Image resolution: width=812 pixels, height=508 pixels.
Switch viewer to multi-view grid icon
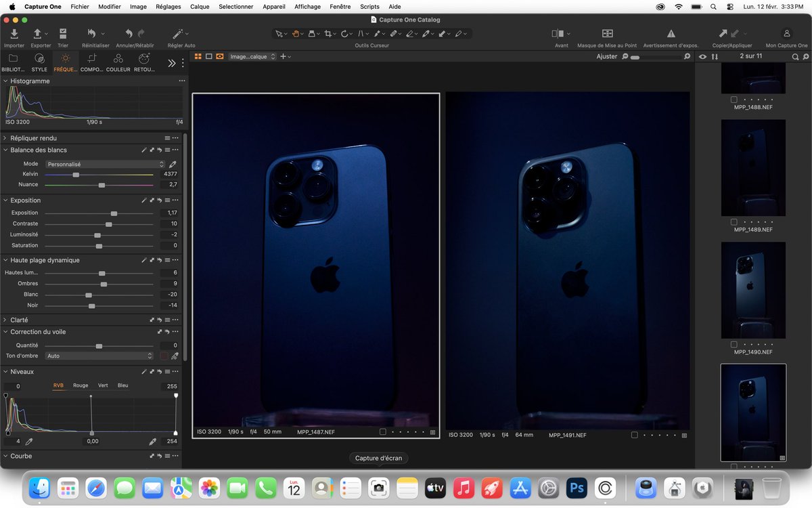pos(198,57)
